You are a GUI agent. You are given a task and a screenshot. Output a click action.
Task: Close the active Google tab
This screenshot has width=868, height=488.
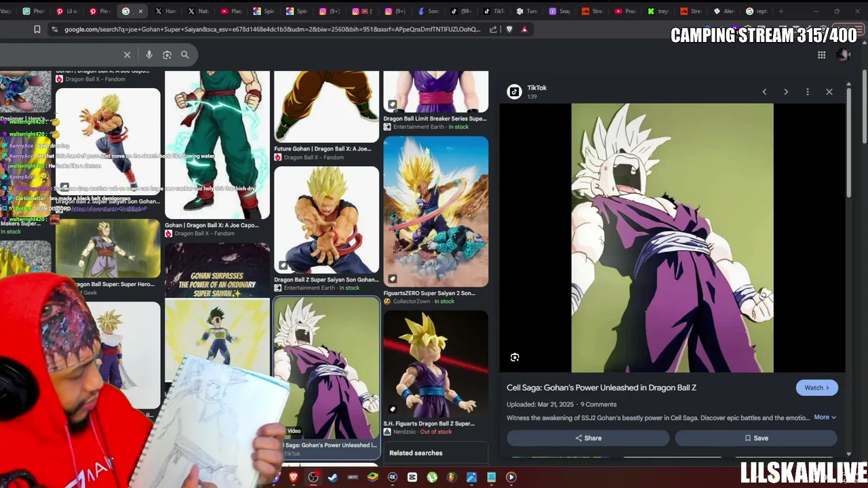140,11
